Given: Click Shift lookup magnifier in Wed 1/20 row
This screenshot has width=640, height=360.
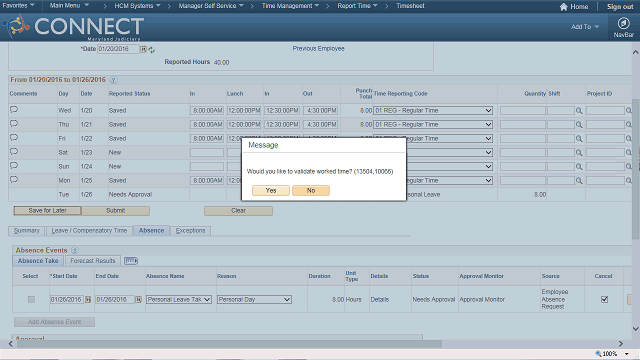Looking at the screenshot, I should click(x=579, y=111).
